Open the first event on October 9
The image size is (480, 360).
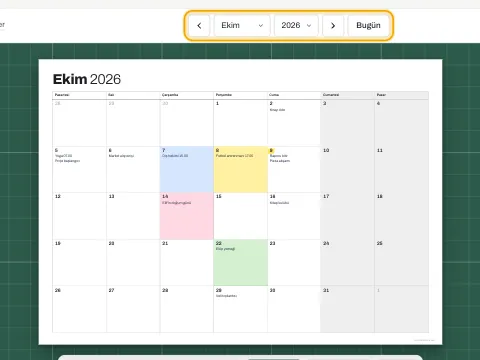click(x=279, y=156)
